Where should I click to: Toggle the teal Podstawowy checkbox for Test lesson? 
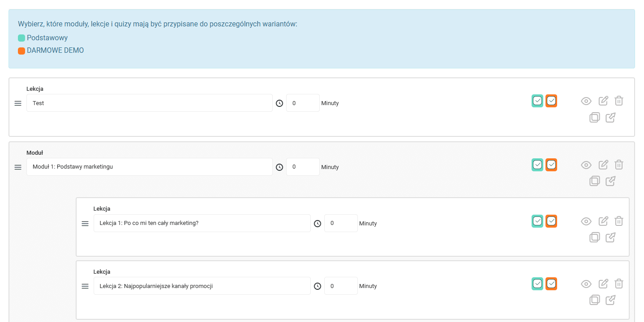(x=537, y=101)
